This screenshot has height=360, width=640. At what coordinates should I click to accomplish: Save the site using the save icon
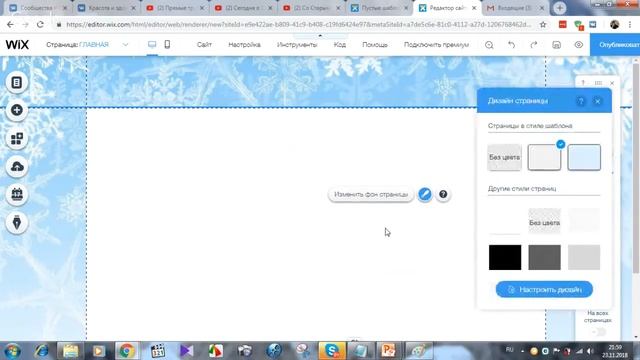tap(556, 45)
